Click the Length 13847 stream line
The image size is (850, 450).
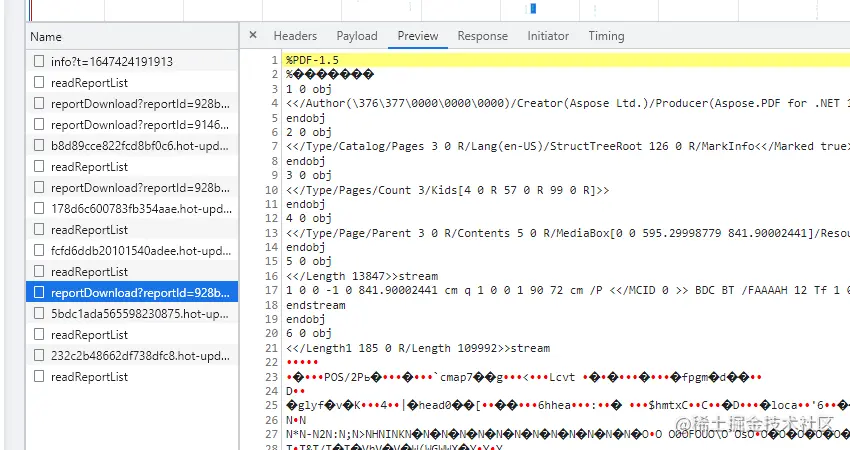point(362,277)
